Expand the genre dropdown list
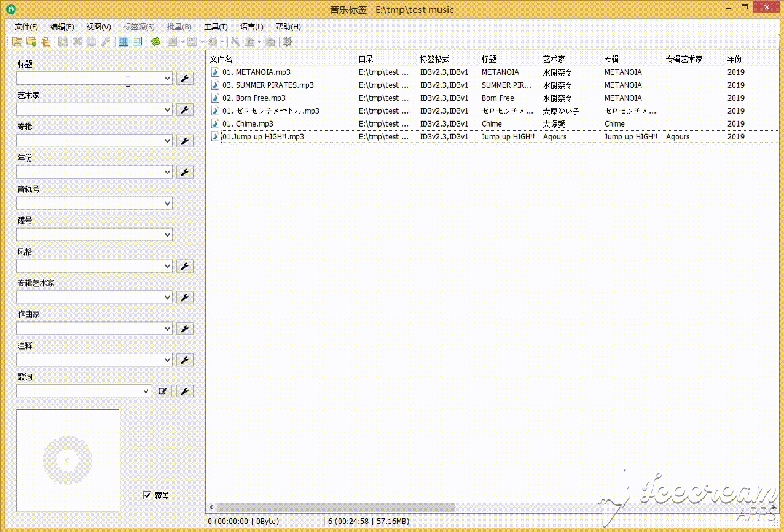 [167, 265]
